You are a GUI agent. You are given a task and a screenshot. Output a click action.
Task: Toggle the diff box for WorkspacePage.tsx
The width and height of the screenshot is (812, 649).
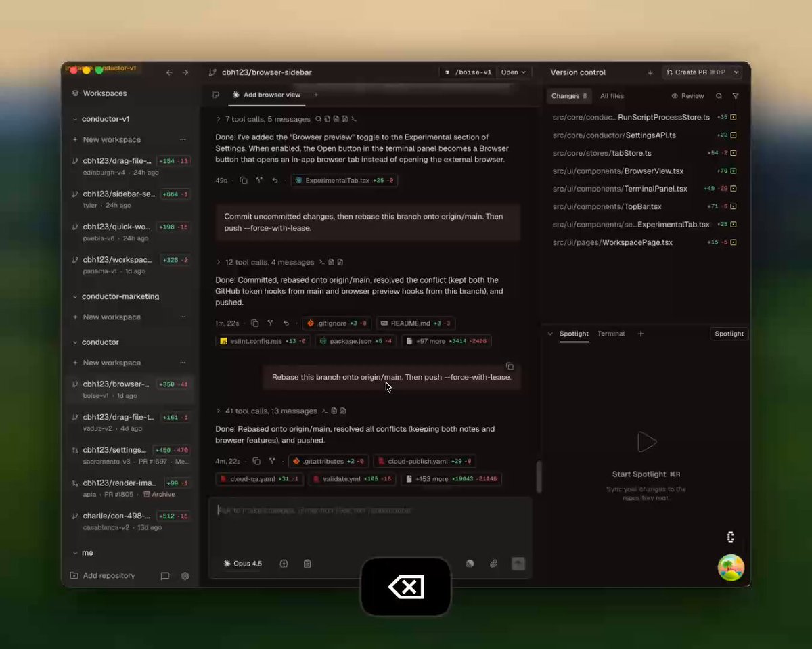coord(733,242)
